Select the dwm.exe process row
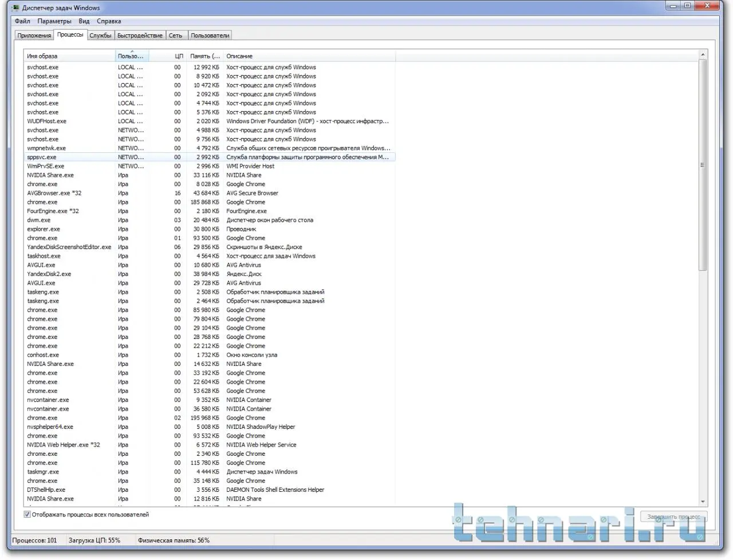The height and width of the screenshot is (560, 733). pyautogui.click(x=210, y=220)
